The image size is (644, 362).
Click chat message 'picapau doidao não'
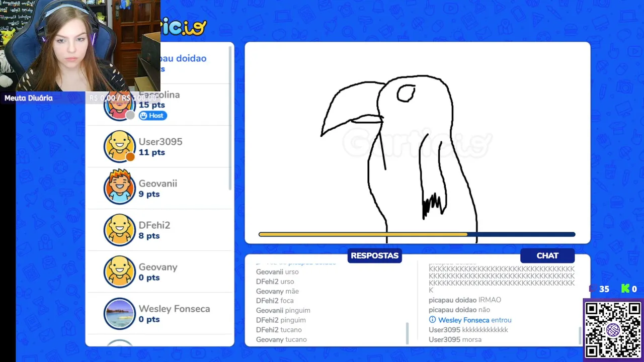[459, 310]
